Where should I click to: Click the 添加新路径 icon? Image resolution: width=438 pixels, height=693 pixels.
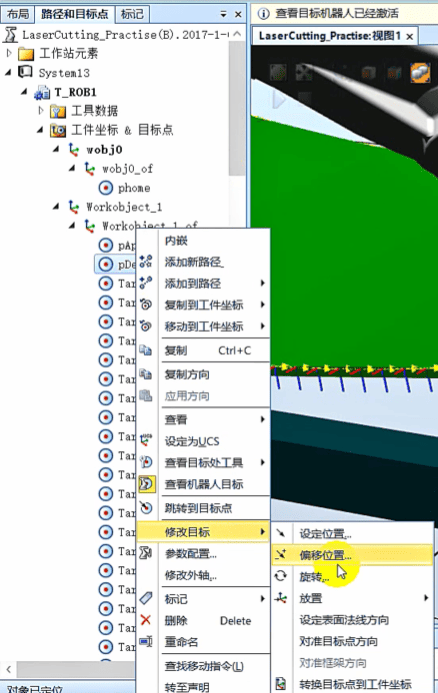[146, 261]
